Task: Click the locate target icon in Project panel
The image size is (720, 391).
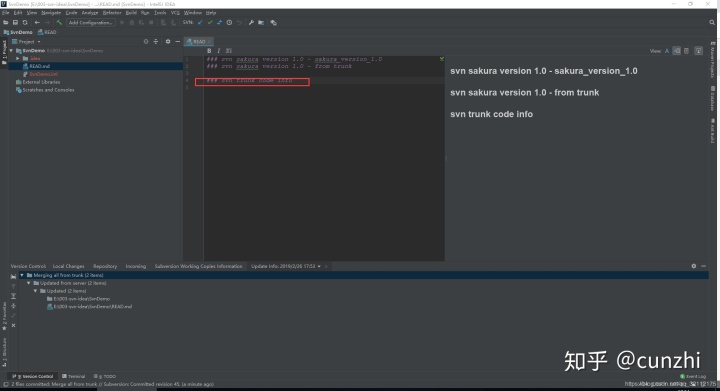Action: click(x=146, y=41)
